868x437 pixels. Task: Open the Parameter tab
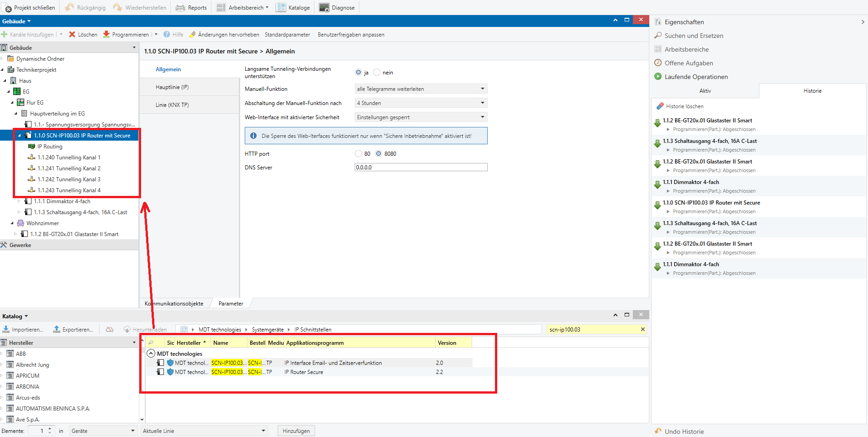coord(231,303)
